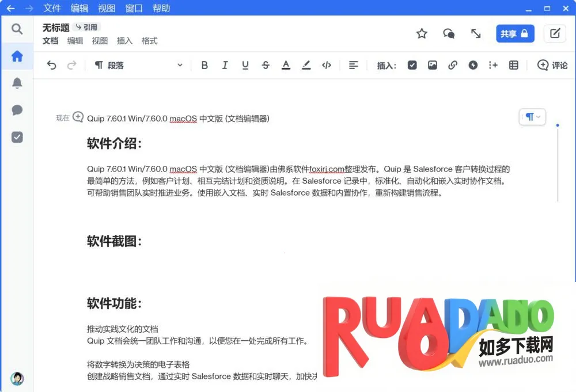Star this document as favorite
This screenshot has width=576, height=392.
[x=422, y=33]
